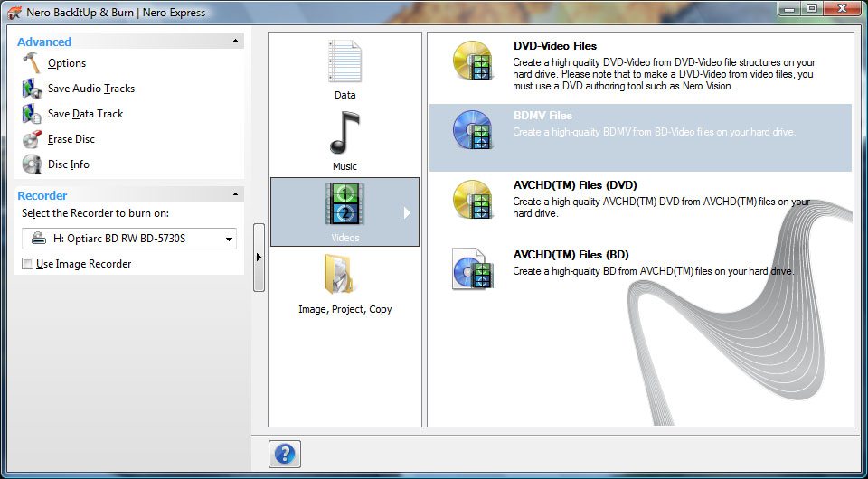
Task: Click the AVCHD(TM) Files (DVD) disc icon
Action: click(472, 200)
